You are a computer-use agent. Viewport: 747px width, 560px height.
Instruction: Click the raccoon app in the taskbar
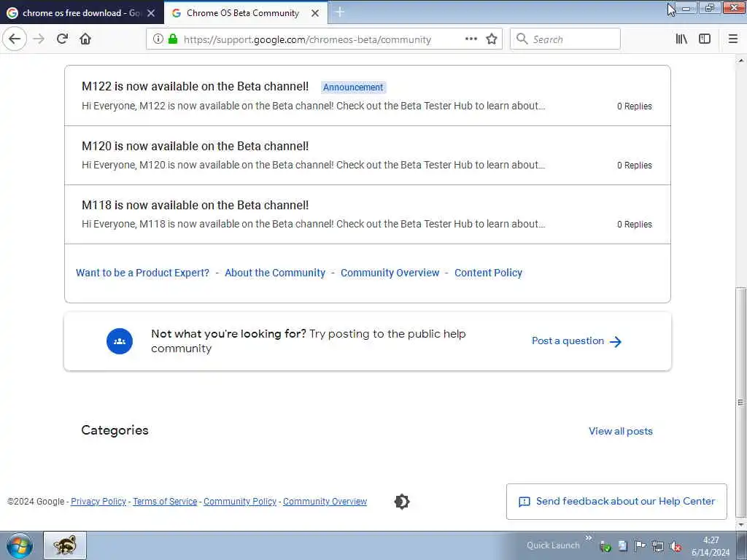pyautogui.click(x=65, y=545)
